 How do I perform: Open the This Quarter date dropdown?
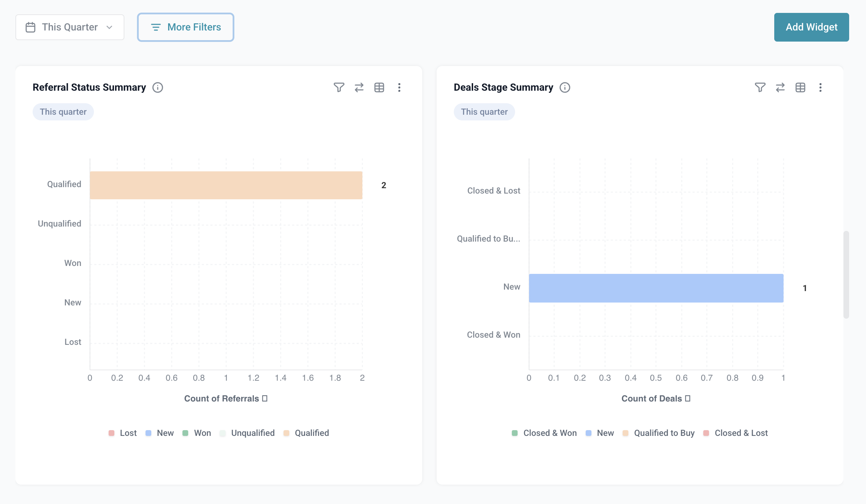(70, 27)
